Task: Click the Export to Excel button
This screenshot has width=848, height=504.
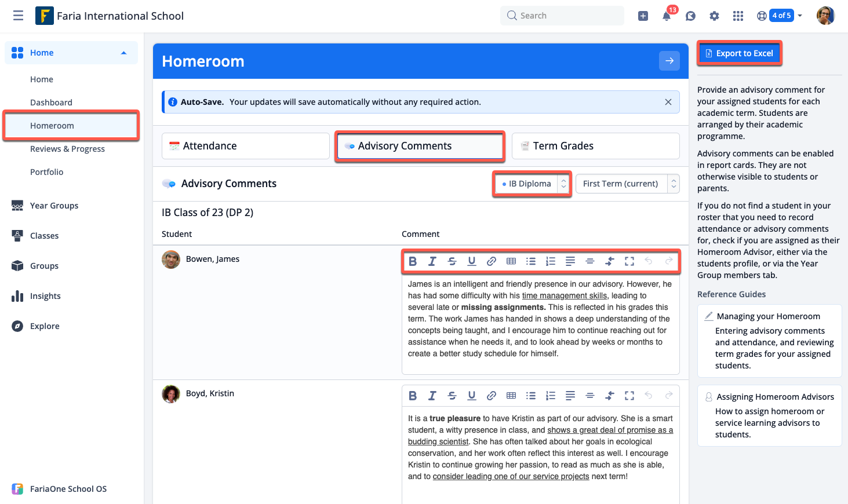Action: 740,53
